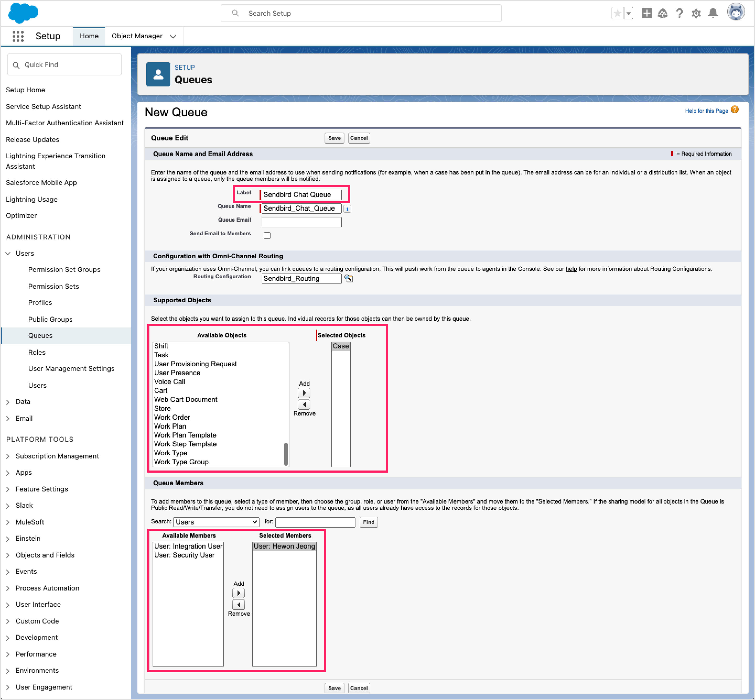The width and height of the screenshot is (755, 700).
Task: Open the Guidance Center icon
Action: [x=662, y=13]
